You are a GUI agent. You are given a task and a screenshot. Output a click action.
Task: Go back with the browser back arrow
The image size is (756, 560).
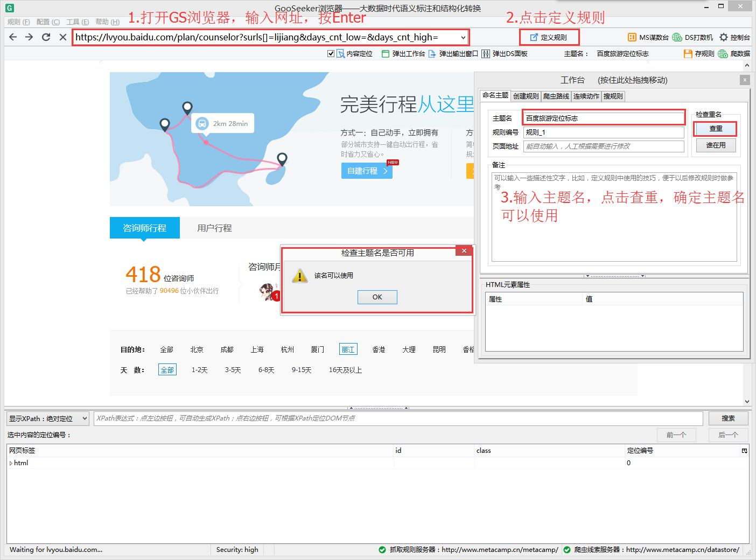(x=13, y=37)
